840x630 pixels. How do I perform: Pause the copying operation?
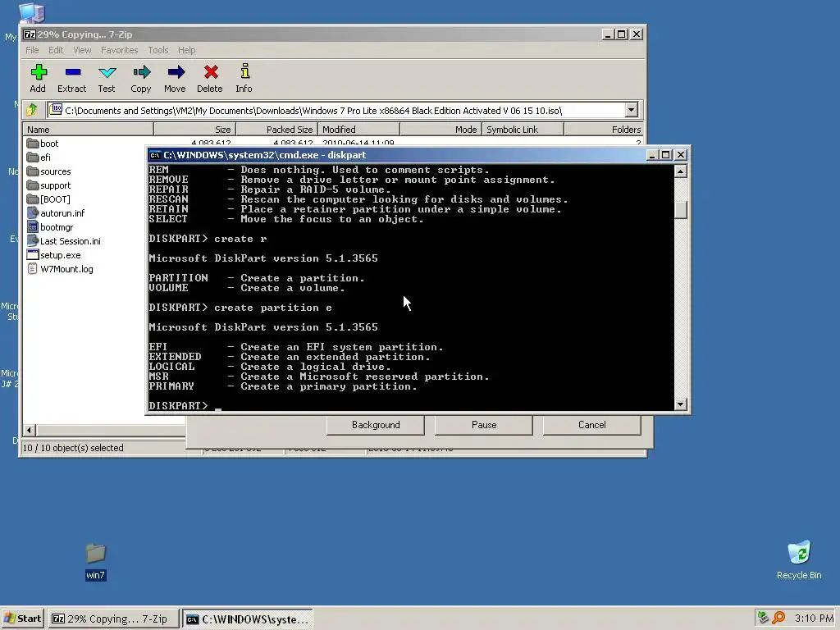tap(484, 425)
